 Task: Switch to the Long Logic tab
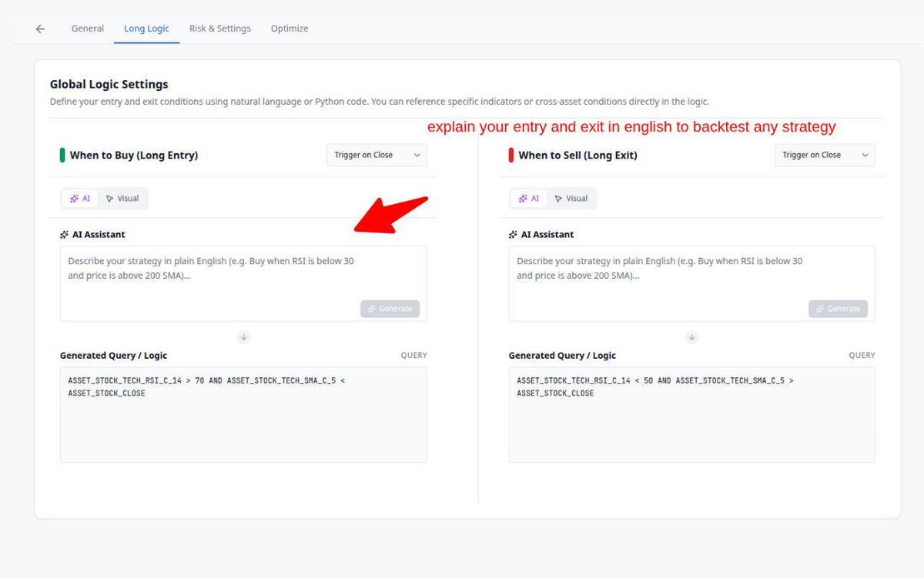(x=146, y=28)
